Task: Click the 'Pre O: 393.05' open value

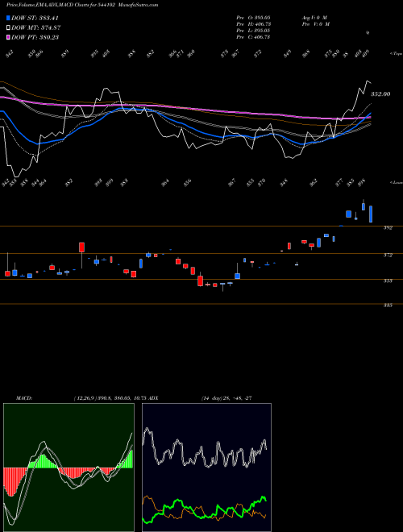Action: 253,18
